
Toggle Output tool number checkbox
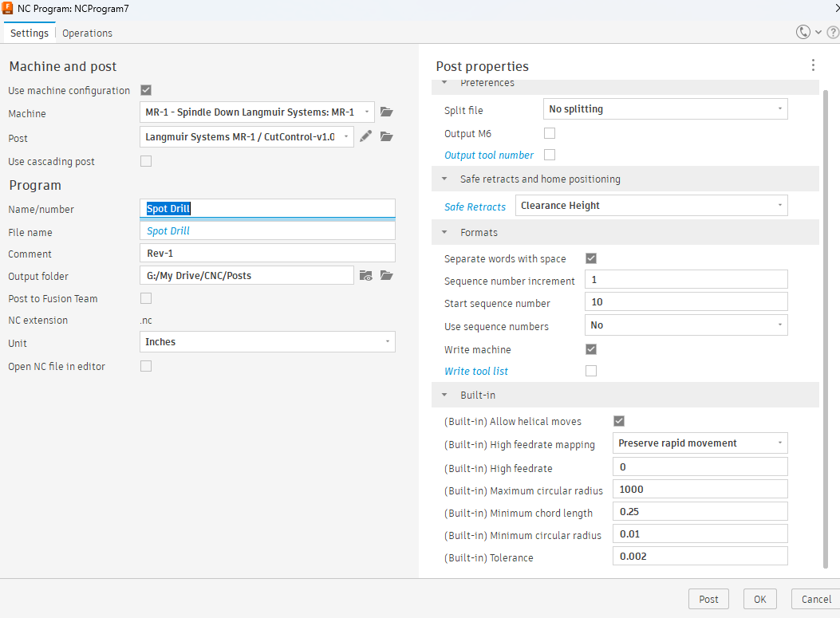pyautogui.click(x=550, y=155)
